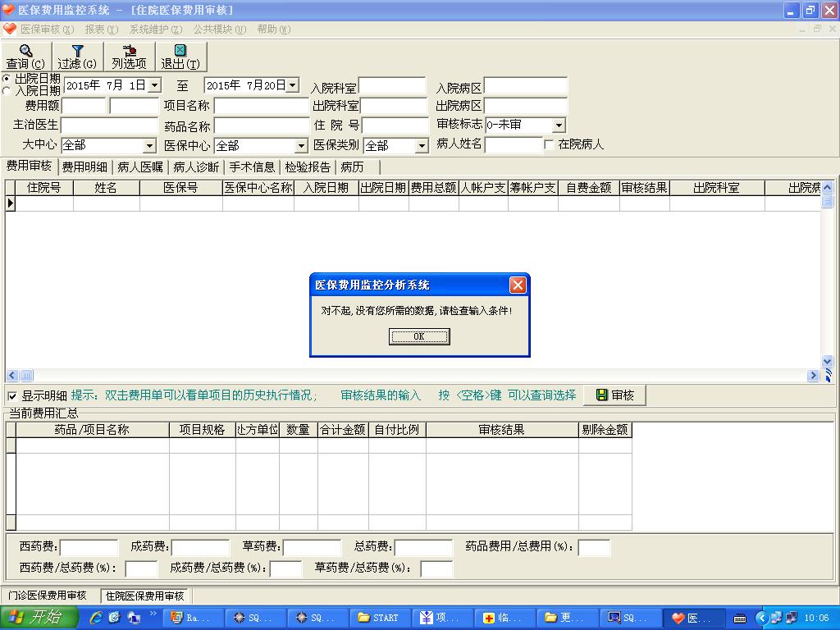
Task: Click the 出院科室 input field
Action: coord(395,106)
